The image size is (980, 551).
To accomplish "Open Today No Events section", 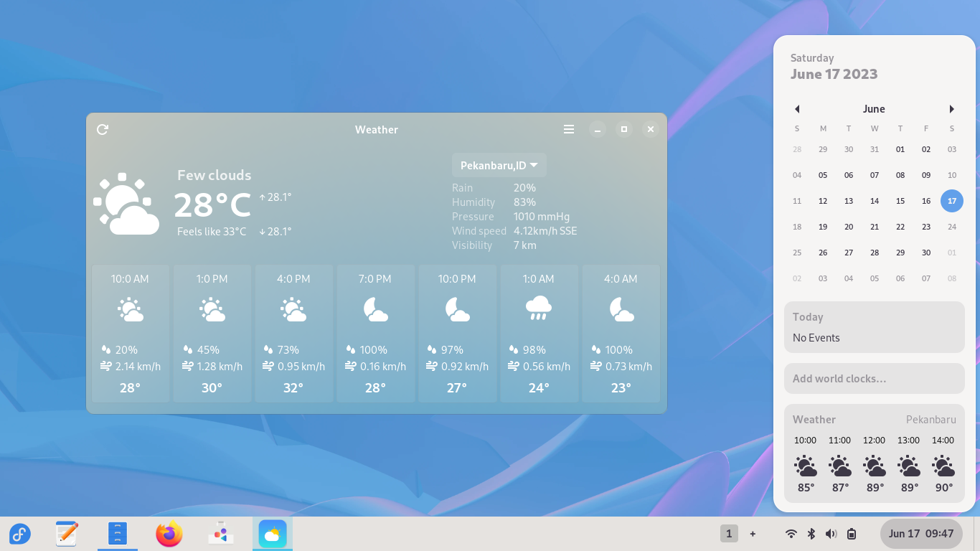I will (875, 327).
